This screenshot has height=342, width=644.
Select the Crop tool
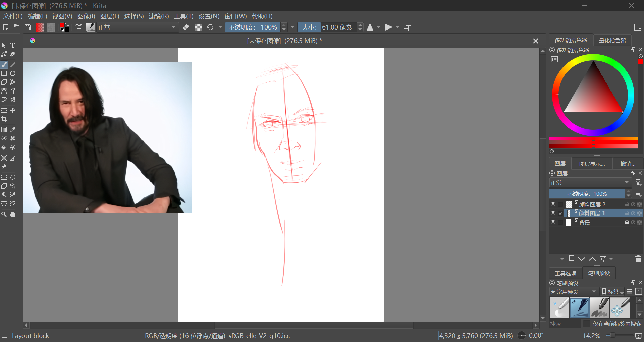pos(4,119)
